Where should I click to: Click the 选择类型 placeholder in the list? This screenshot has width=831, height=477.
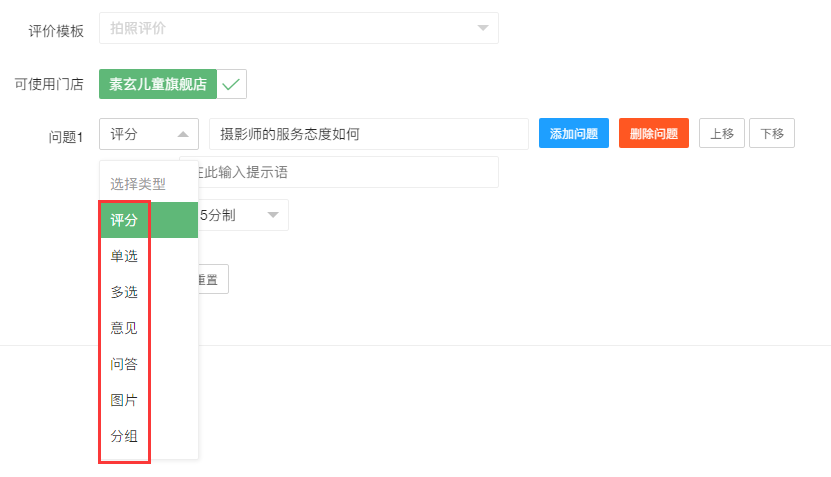point(138,184)
